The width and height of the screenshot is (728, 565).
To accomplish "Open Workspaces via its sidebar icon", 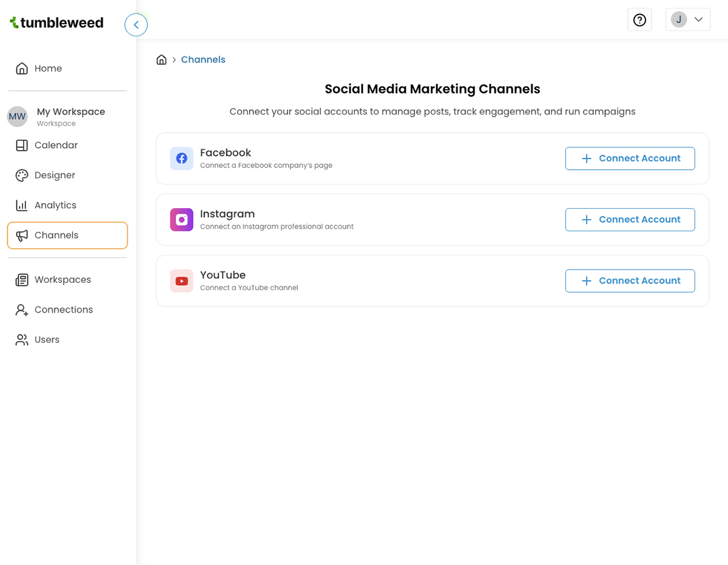I will [22, 279].
